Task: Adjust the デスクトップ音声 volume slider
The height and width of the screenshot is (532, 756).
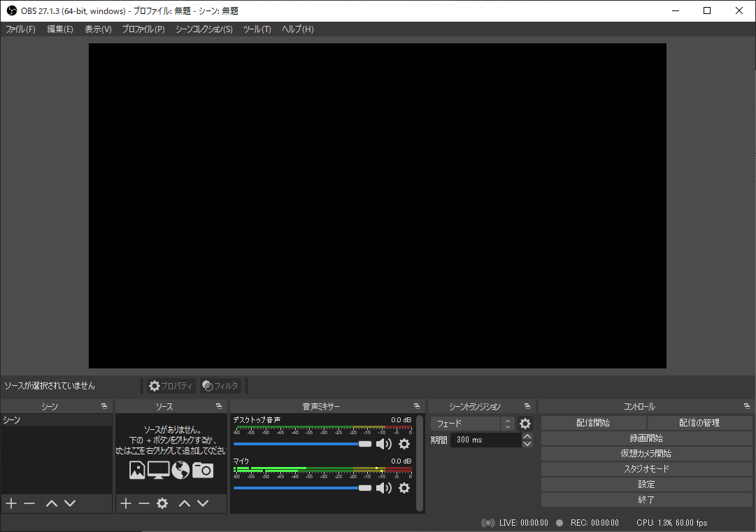Action: [302, 444]
